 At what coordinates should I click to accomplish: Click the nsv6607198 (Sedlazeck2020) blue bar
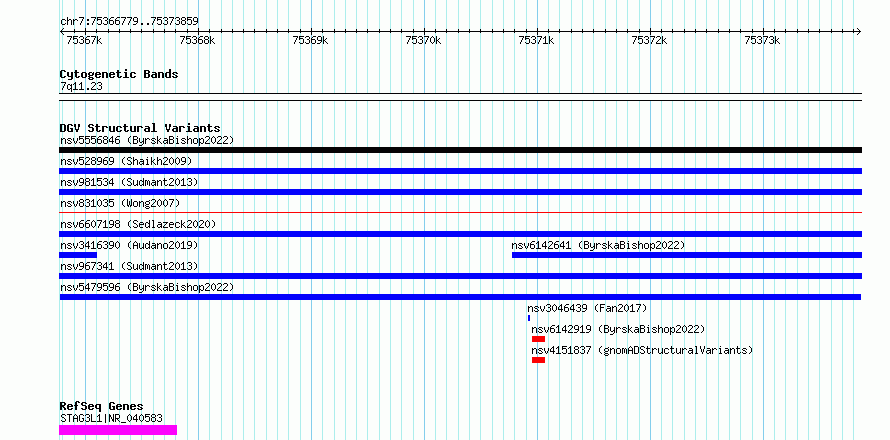(460, 234)
